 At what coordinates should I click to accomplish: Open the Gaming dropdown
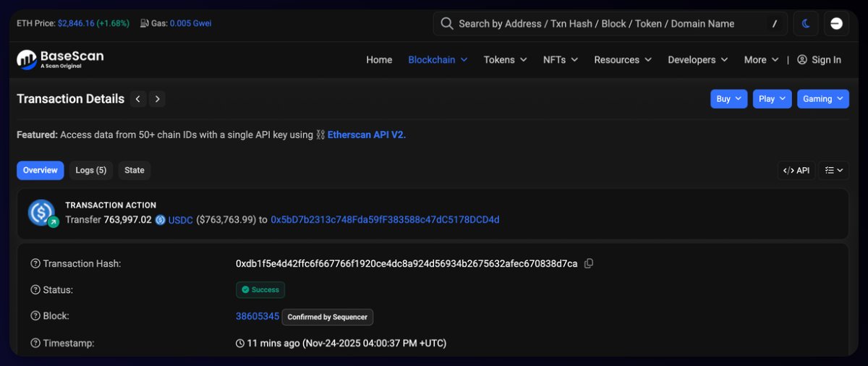coord(823,99)
